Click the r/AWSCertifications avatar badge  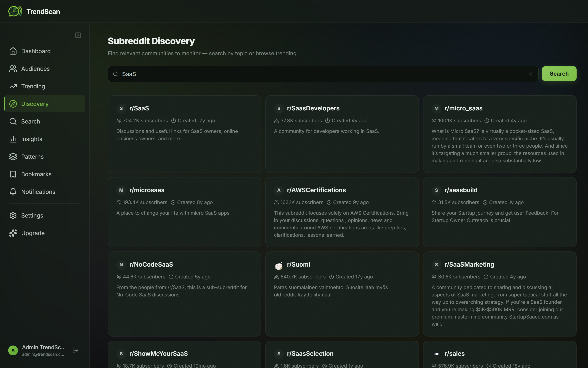click(x=279, y=190)
